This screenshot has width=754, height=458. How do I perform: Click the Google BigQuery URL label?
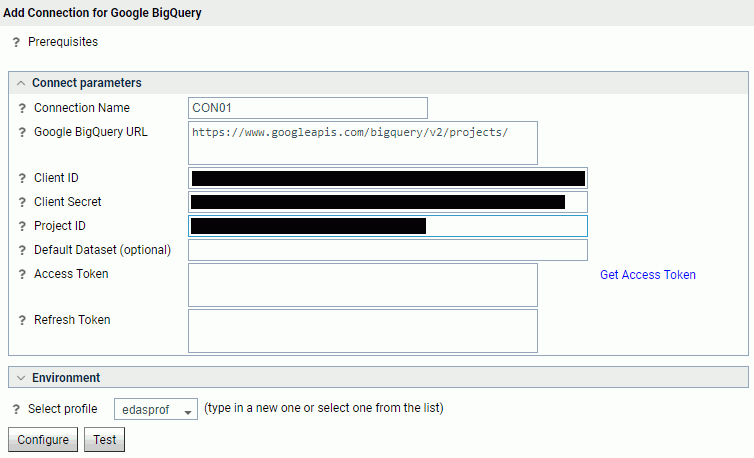(91, 132)
